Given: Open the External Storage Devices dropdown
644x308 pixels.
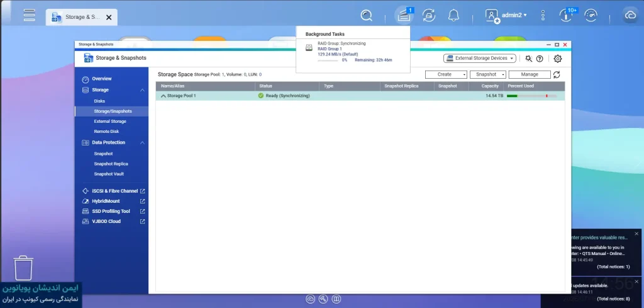Looking at the screenshot, I should click(x=480, y=59).
